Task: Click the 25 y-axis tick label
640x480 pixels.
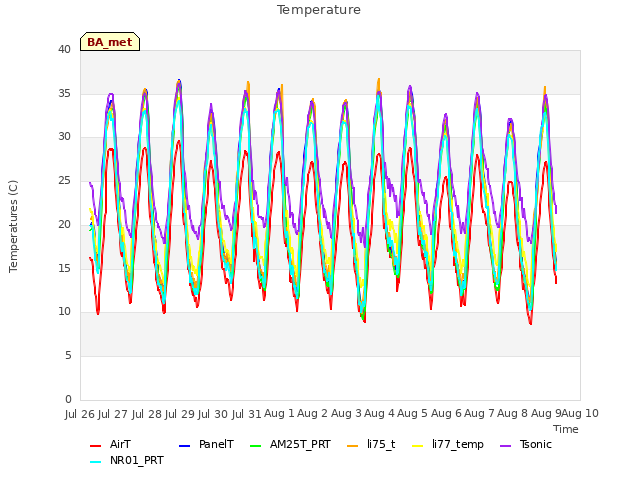Action: pyautogui.click(x=64, y=180)
